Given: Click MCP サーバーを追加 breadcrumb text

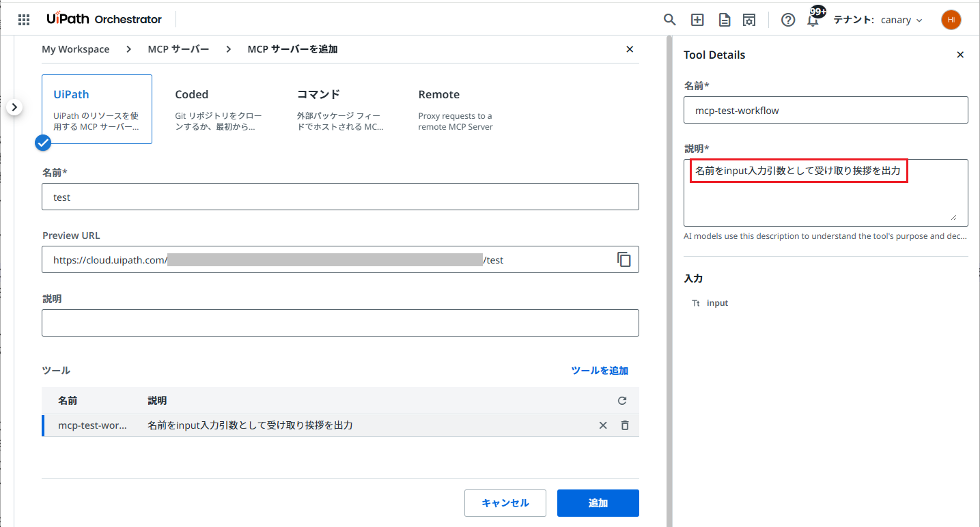Looking at the screenshot, I should (292, 49).
